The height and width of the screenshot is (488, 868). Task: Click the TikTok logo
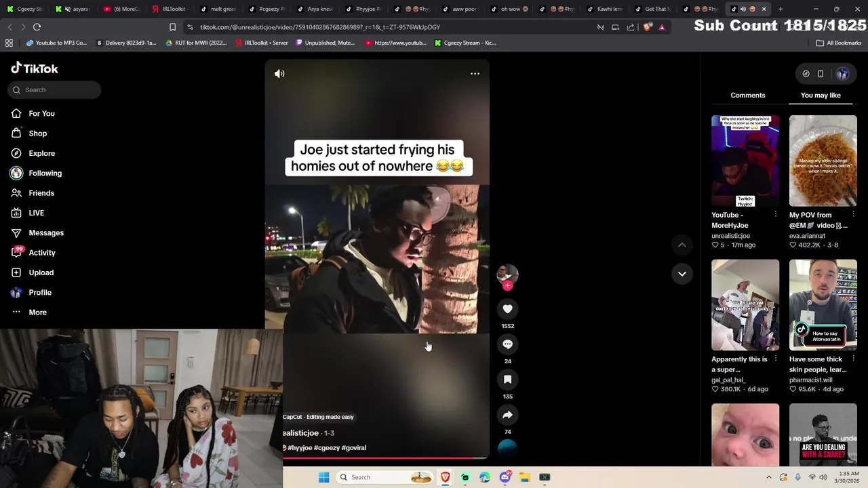34,68
